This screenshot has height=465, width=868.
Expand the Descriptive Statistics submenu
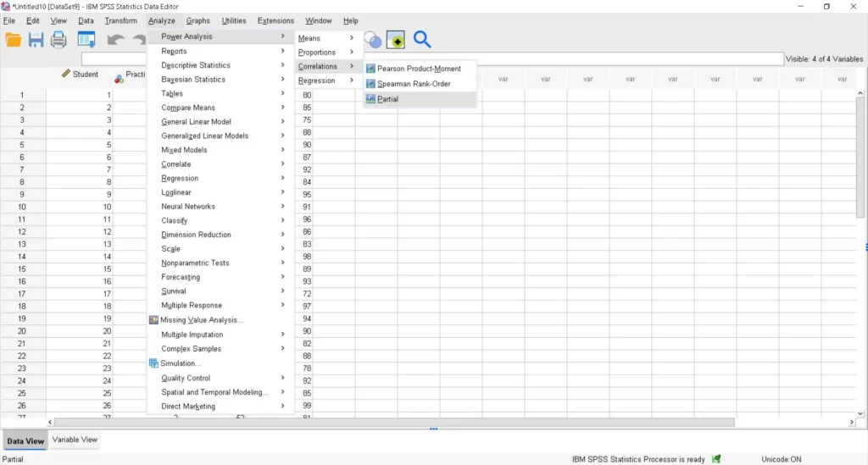coord(220,65)
